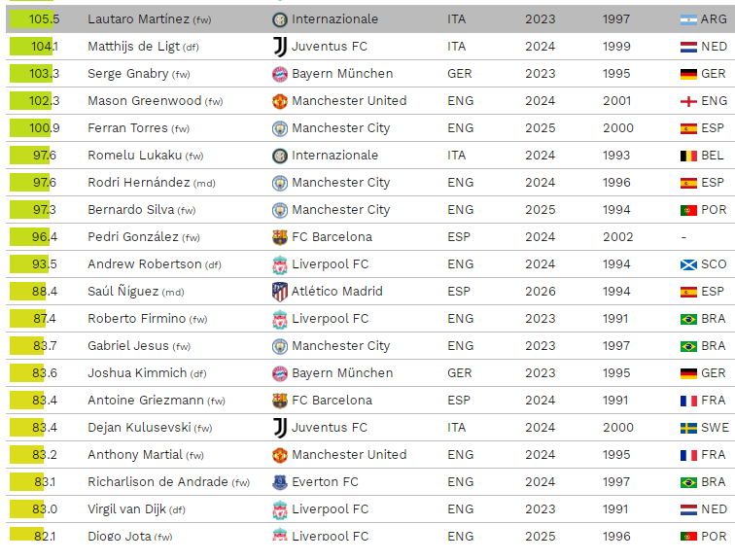Click Belgium flag next to BEL

tap(688, 156)
